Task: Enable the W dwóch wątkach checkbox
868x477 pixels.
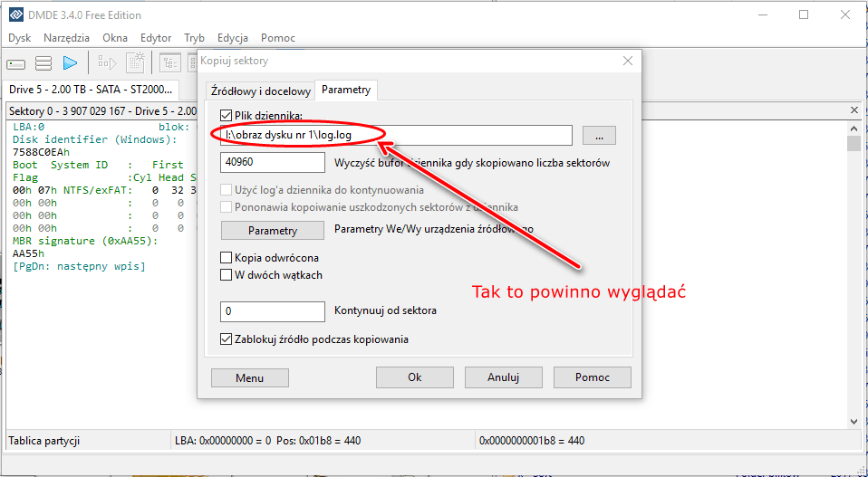Action: tap(227, 275)
